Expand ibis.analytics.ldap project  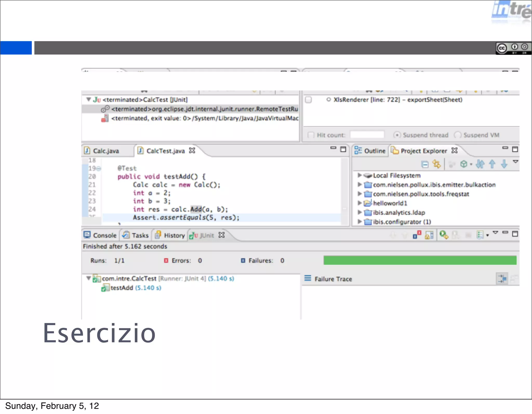(360, 212)
